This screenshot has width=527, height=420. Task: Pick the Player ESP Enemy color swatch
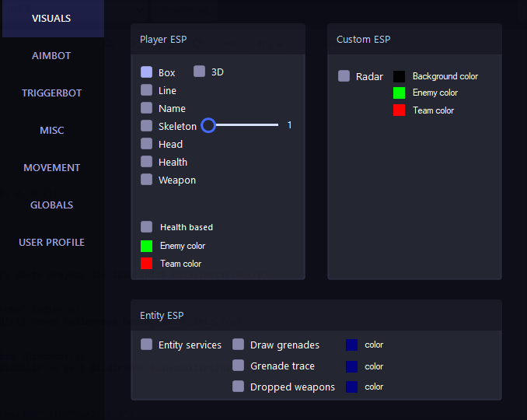146,246
